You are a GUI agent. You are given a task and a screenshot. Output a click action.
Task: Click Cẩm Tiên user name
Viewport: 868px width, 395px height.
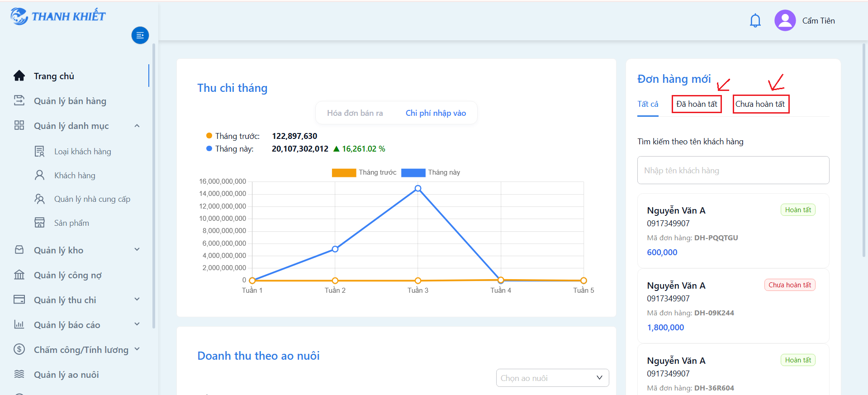tap(818, 21)
